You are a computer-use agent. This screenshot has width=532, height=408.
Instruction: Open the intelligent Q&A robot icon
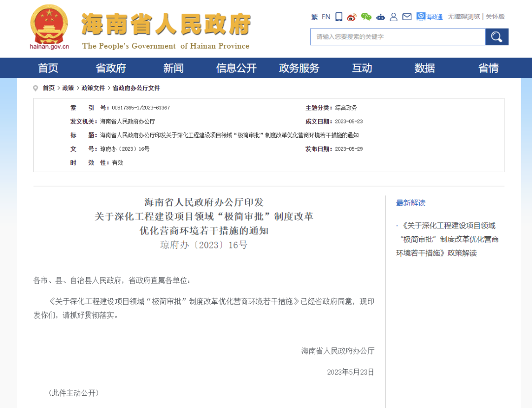(380, 17)
